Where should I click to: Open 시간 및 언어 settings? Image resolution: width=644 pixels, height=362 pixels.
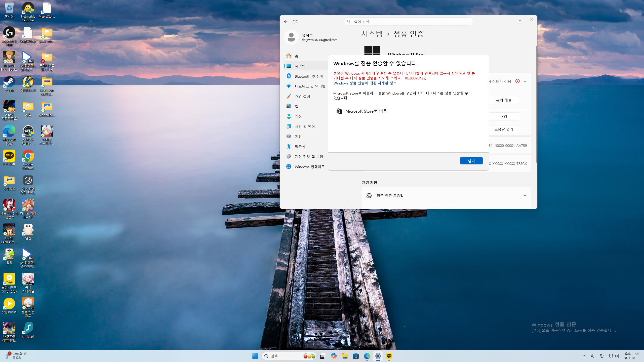[x=305, y=126]
